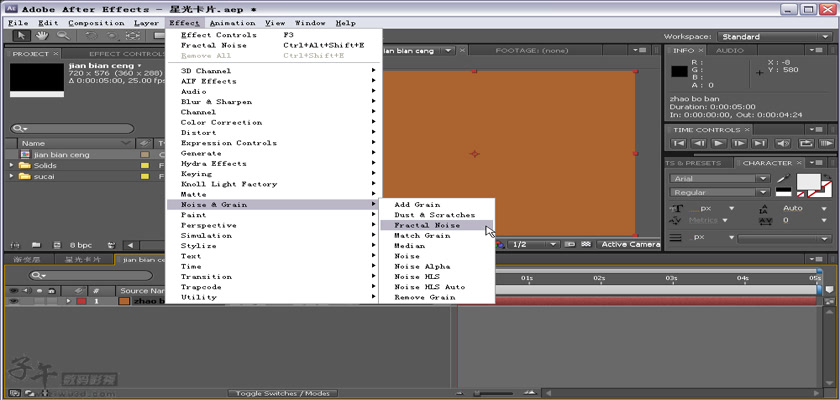Open the tracking value dropdown
The image size is (840, 400).
pos(824,220)
